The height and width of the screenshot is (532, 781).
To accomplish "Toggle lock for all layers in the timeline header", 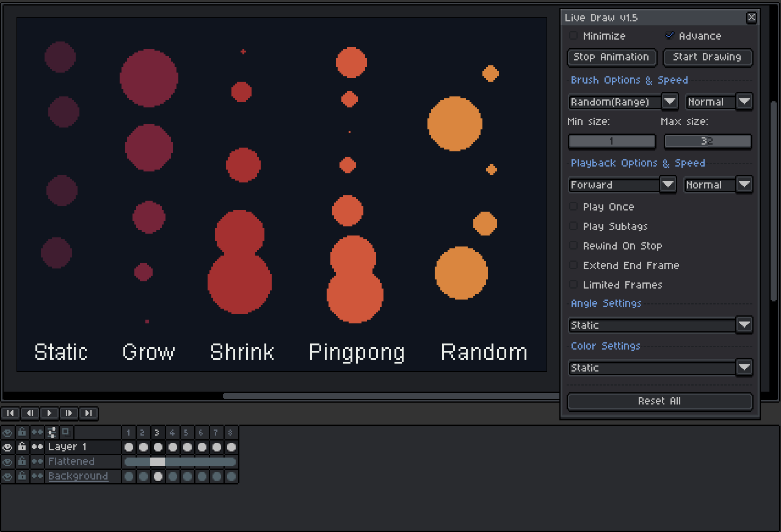I will pos(22,433).
